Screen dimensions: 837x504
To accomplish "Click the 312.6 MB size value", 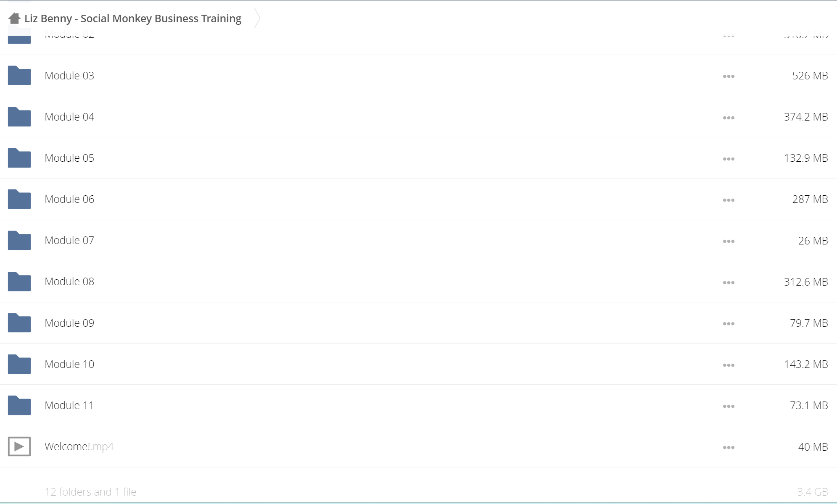I will [x=806, y=282].
